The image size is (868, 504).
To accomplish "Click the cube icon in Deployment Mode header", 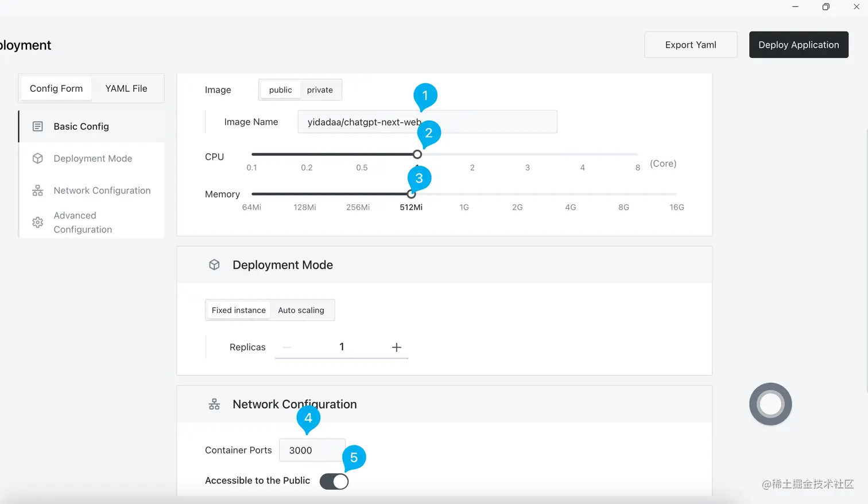I will click(x=214, y=265).
